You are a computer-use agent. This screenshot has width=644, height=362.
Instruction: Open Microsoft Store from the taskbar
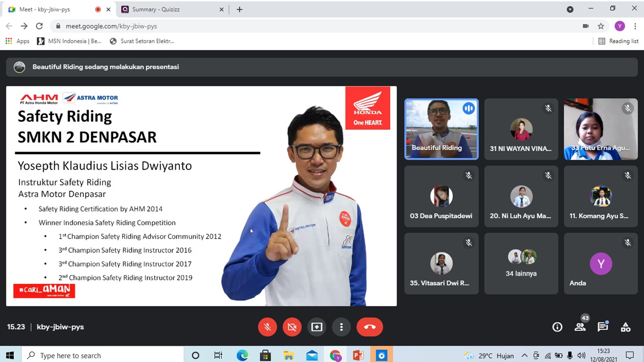(x=265, y=355)
